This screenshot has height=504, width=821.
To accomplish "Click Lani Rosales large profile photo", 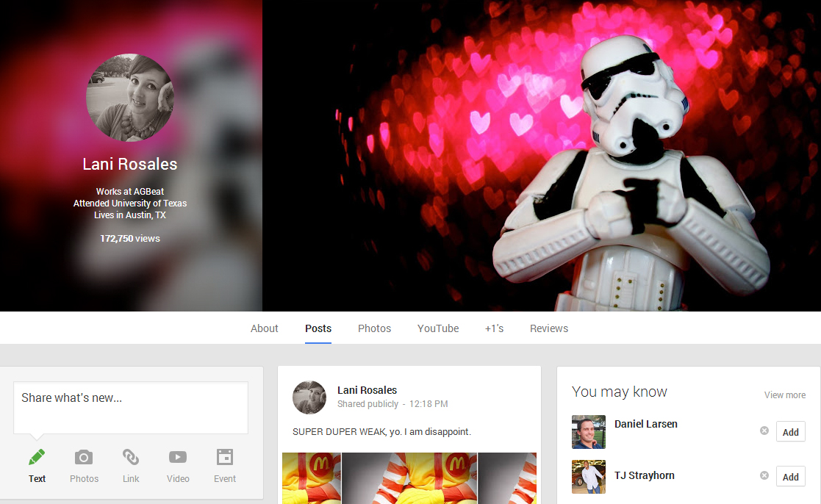I will (x=130, y=98).
